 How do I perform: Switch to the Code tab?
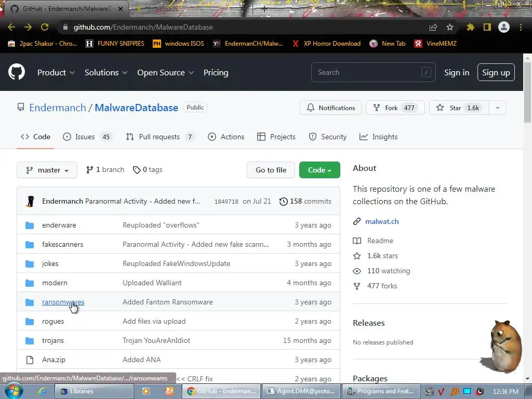[36, 137]
